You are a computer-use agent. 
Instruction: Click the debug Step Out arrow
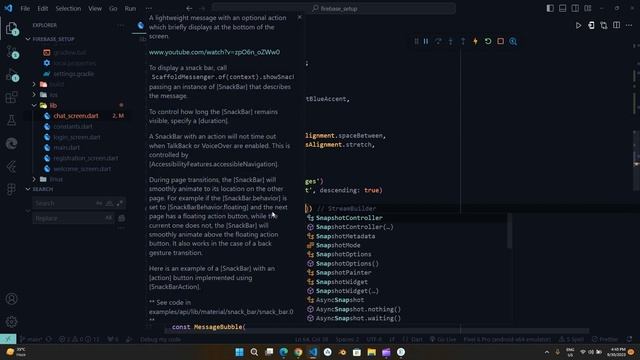(x=463, y=41)
